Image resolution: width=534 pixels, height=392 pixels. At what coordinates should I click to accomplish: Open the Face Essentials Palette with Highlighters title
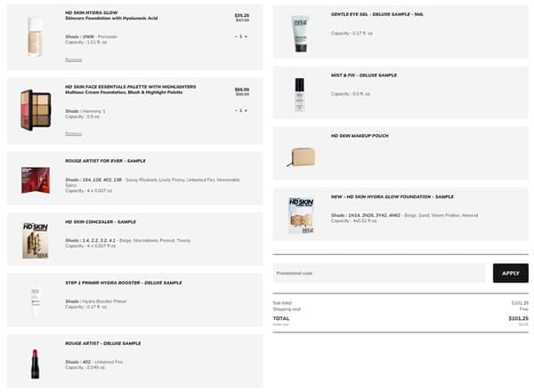(131, 87)
